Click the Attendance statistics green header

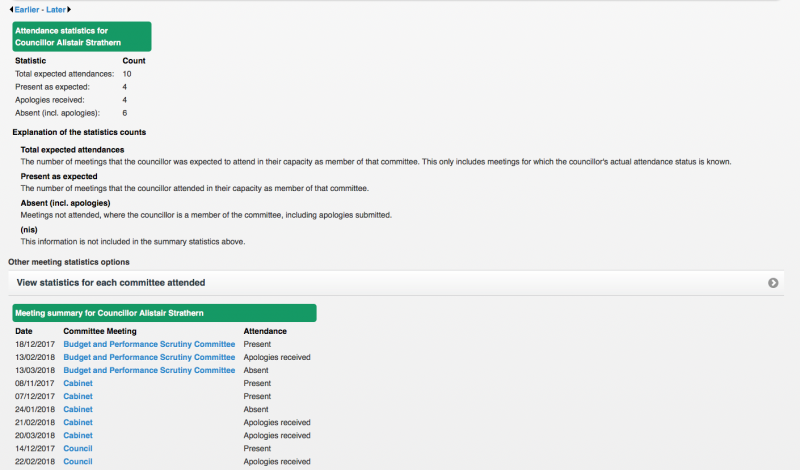82,36
